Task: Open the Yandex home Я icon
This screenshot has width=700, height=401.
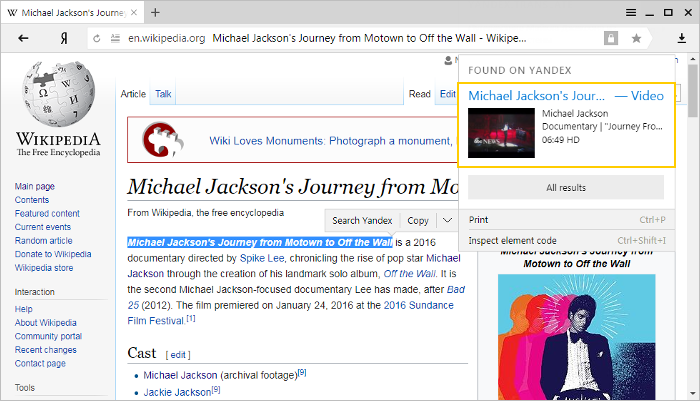Action: [x=64, y=38]
